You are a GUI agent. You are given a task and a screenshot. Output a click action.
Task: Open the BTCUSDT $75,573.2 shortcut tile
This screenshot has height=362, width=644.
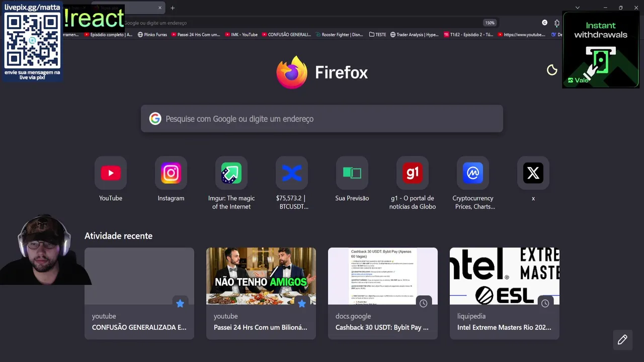point(292,173)
